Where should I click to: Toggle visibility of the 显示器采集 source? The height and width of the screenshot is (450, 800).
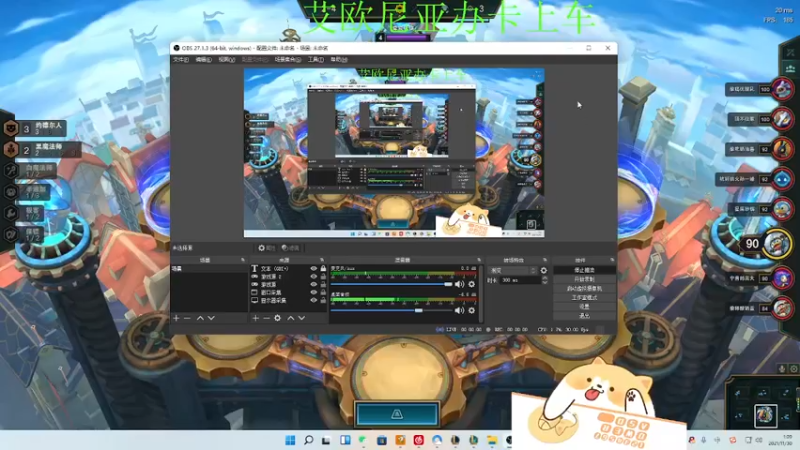click(314, 301)
